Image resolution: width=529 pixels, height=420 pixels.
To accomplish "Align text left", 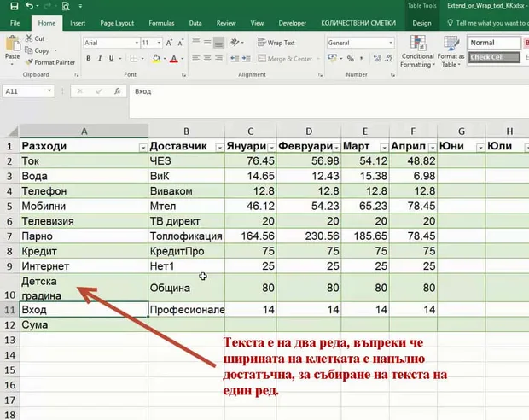I will [195, 59].
